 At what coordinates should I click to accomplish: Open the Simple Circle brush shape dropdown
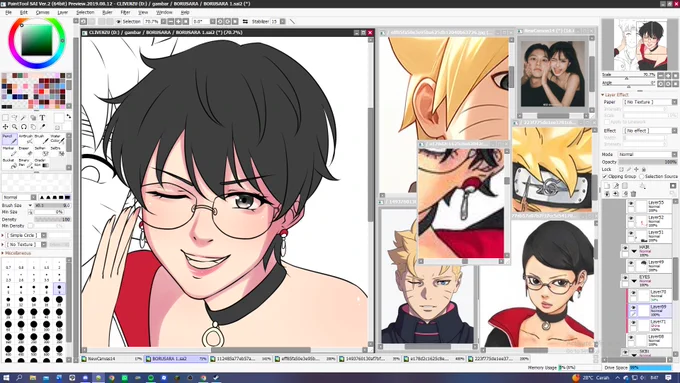coord(26,235)
